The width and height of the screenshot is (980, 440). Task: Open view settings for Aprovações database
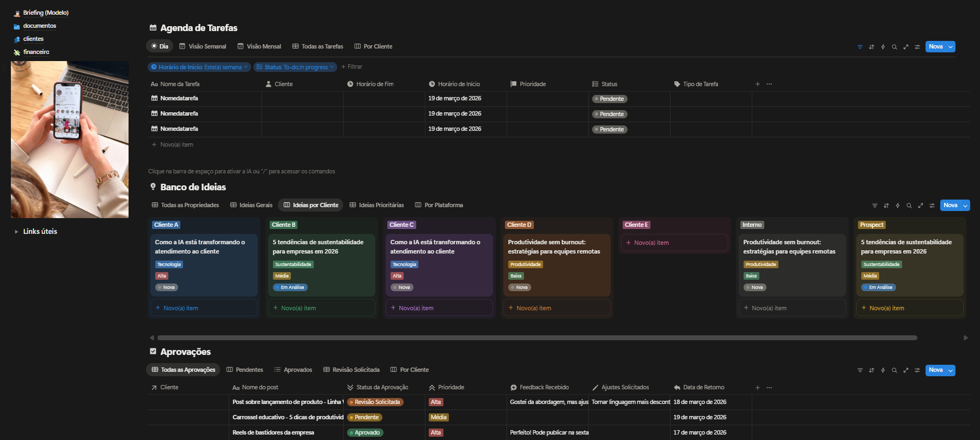click(x=917, y=370)
